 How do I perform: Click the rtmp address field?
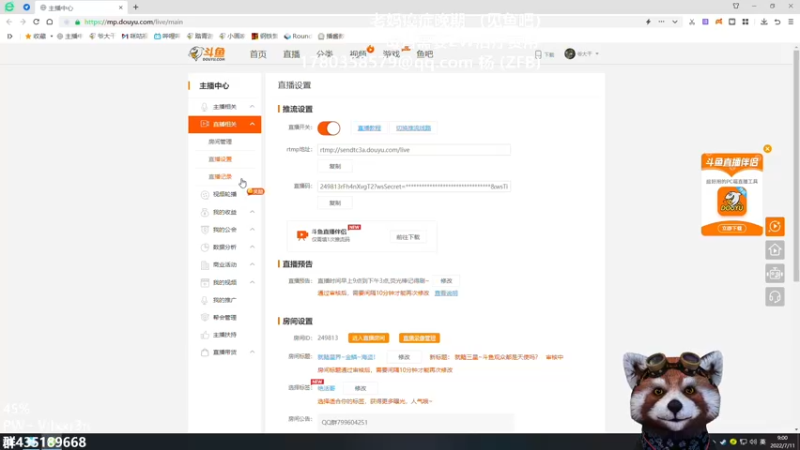[x=414, y=150]
